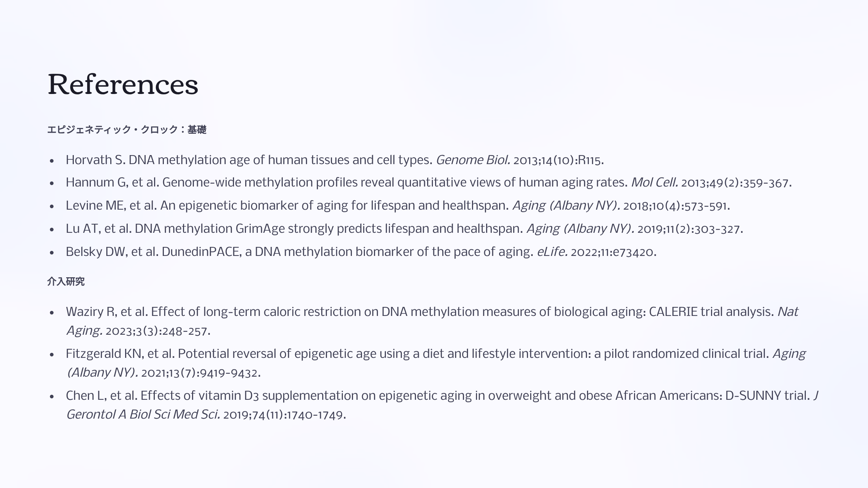Click the italic Genome Biol. journal name
This screenshot has width=868, height=488.
pos(473,160)
